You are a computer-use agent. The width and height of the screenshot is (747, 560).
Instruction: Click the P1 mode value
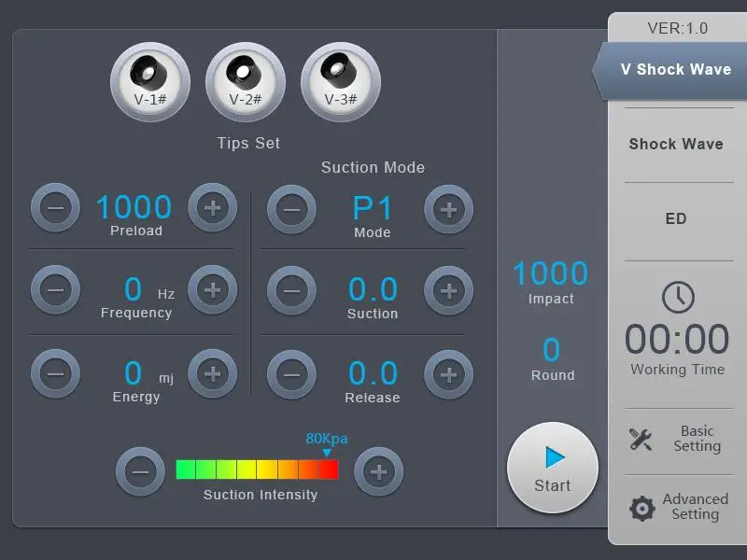tap(372, 208)
